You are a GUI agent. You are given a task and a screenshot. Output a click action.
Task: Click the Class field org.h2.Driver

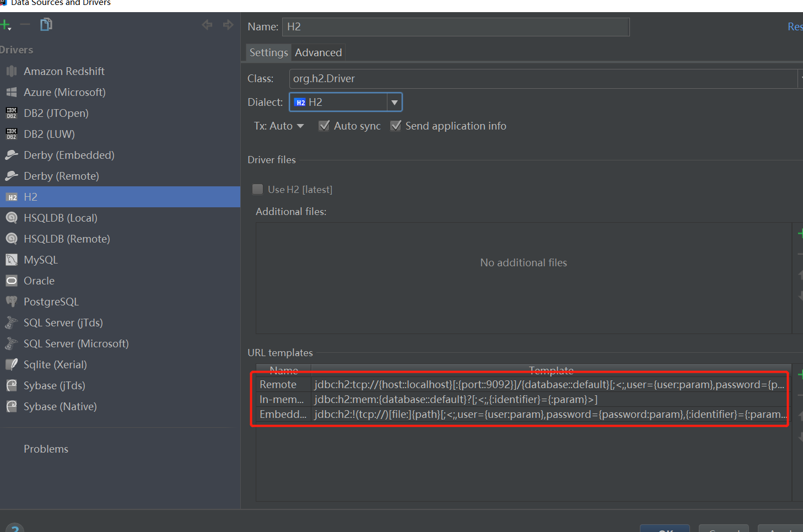click(x=543, y=78)
